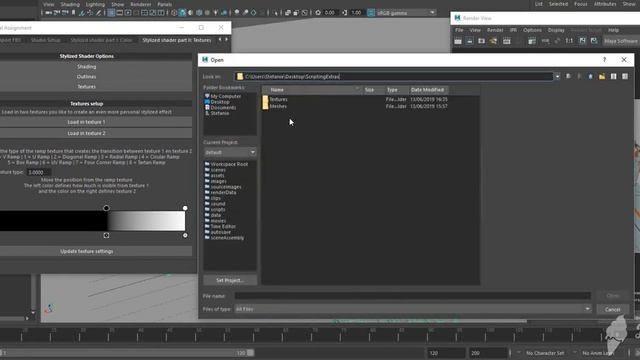640x360 pixels.
Task: Switch to detail view in Open dialog
Action: [625, 77]
